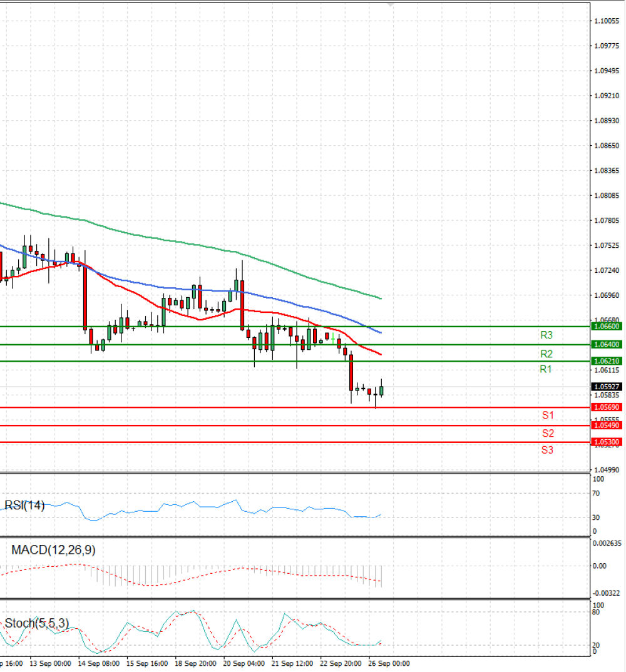Click the 26 Sep 00:00 time label

389,663
